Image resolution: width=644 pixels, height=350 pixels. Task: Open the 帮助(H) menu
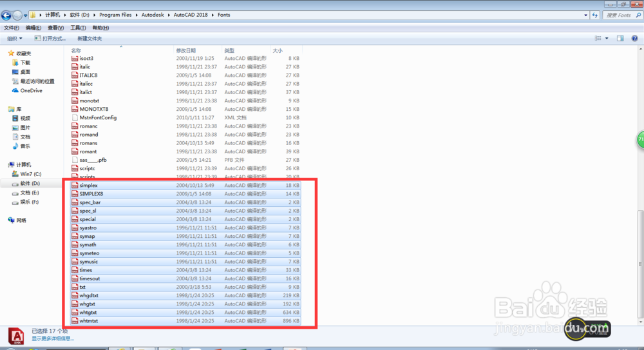tap(100, 28)
